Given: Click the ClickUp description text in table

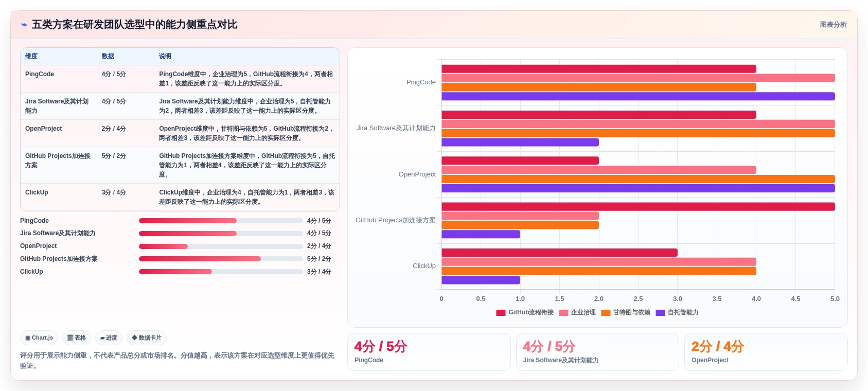Looking at the screenshot, I should tap(246, 197).
